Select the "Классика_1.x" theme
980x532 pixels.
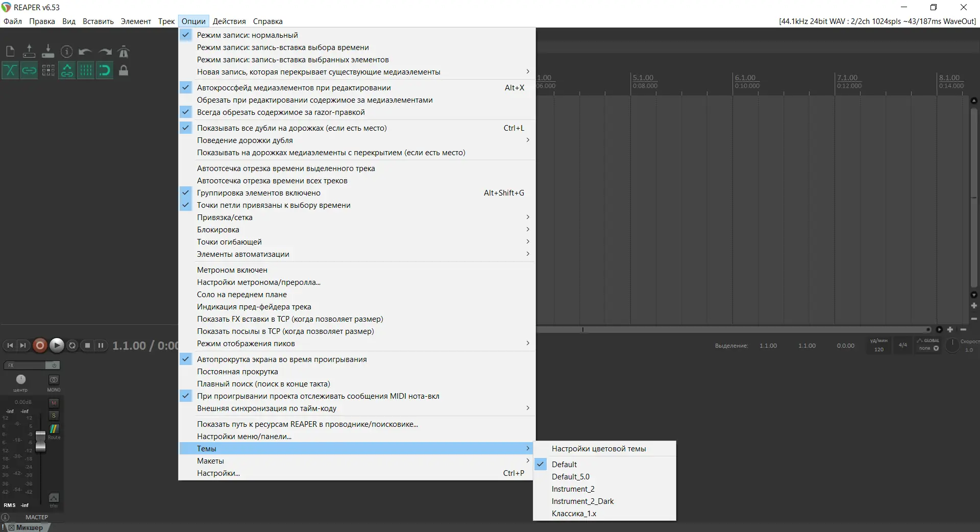(604, 514)
